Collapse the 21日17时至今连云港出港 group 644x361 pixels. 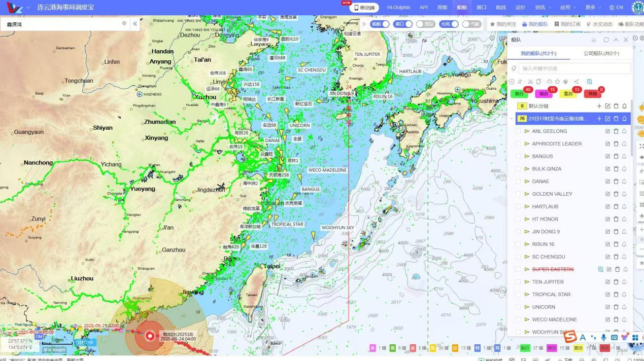pyautogui.click(x=512, y=119)
